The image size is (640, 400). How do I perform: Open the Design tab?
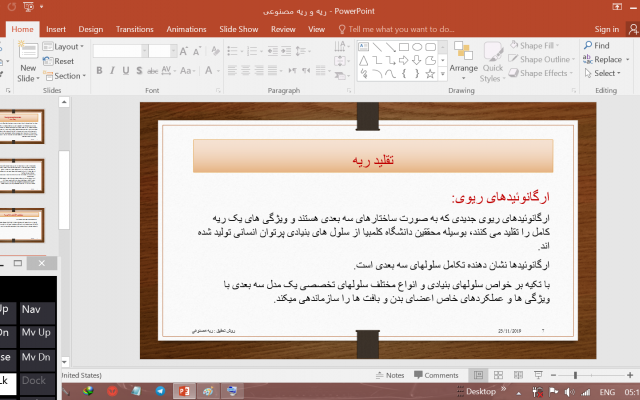91,29
